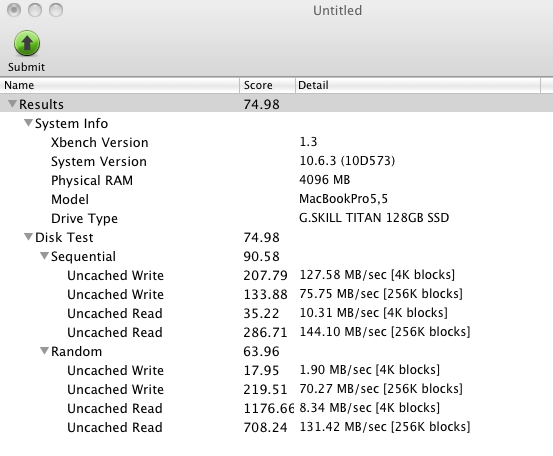The width and height of the screenshot is (553, 456).
Task: Select Uncached Write row scoring 207.79
Action: (x=276, y=275)
